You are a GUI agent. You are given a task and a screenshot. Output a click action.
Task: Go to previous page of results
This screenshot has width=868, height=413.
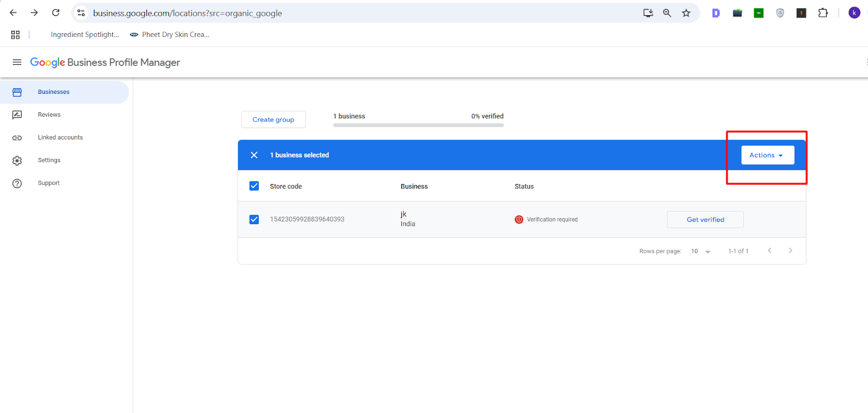click(x=769, y=251)
